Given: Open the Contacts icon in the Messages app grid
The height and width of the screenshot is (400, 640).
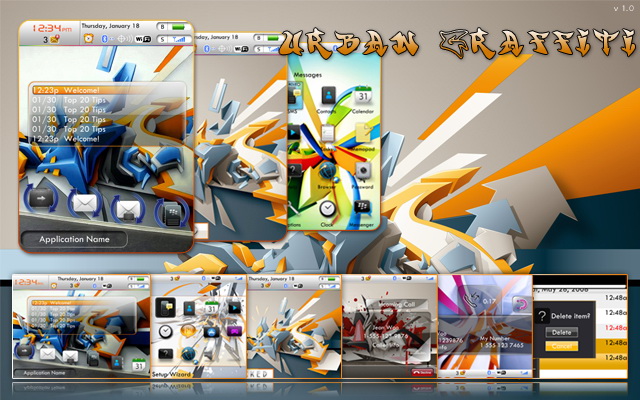Looking at the screenshot, I should coord(328,96).
